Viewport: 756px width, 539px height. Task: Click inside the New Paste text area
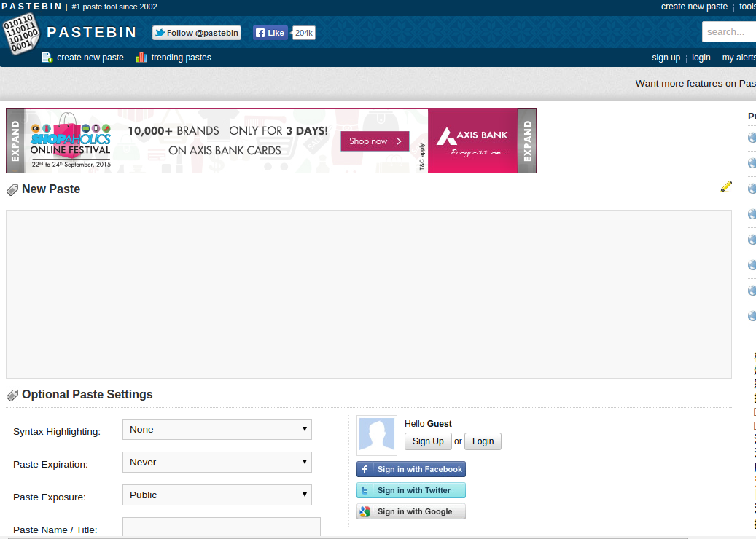coord(369,294)
